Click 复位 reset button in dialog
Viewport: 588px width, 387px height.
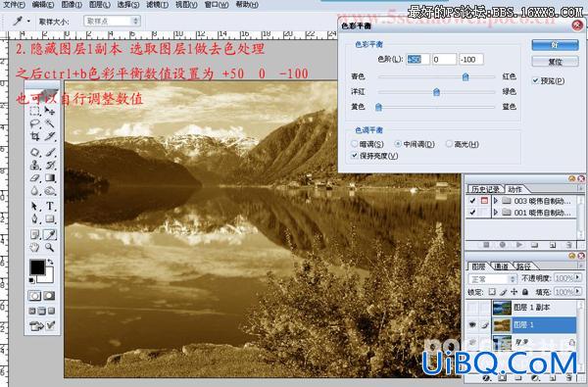click(555, 62)
